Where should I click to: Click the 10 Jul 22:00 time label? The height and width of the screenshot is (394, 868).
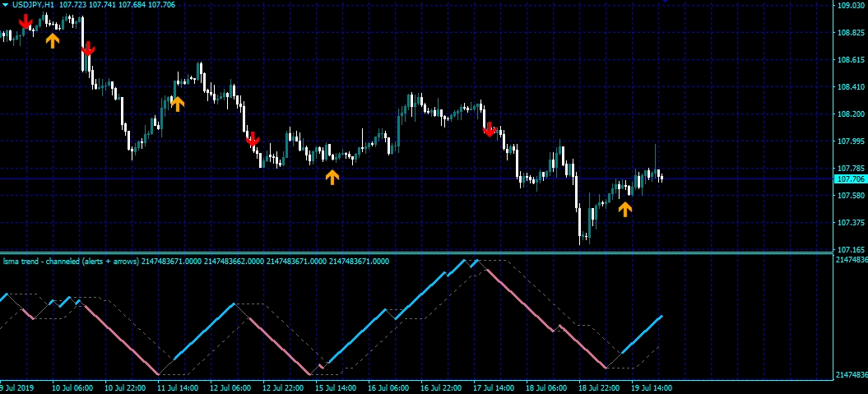coord(125,388)
